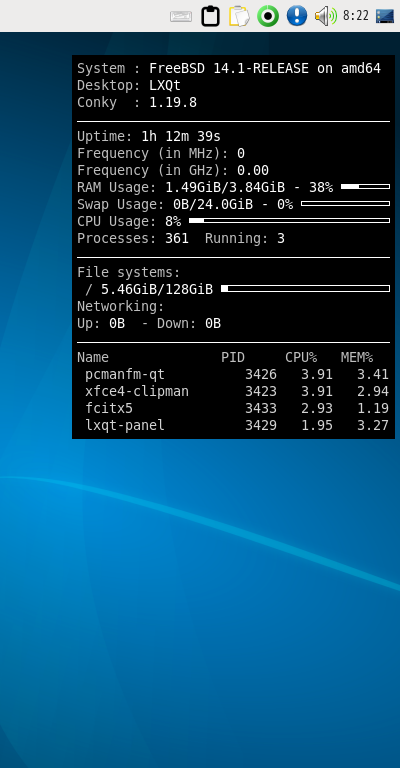Open the blue exclamation notification icon
The width and height of the screenshot is (400, 768).
(x=297, y=16)
